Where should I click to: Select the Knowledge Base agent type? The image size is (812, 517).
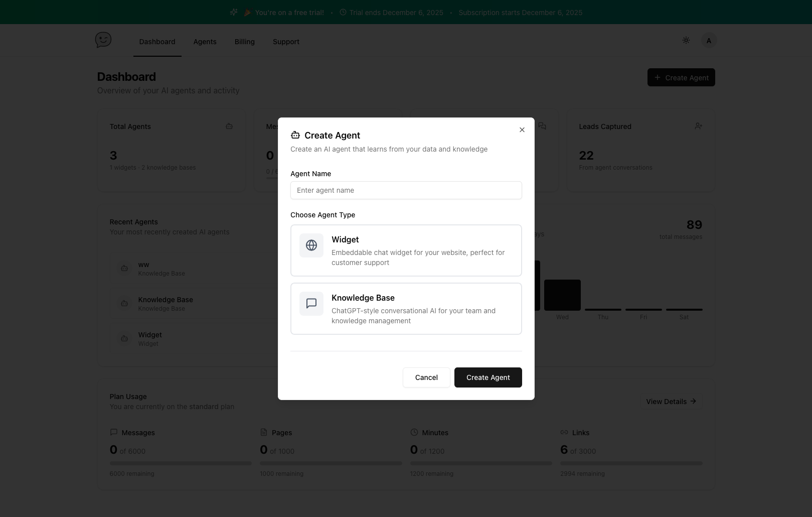click(x=406, y=309)
